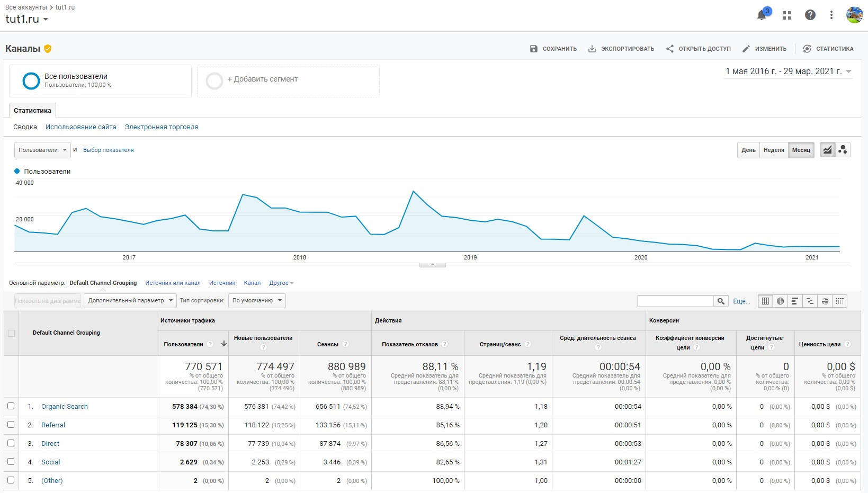868x493 pixels.
Task: Open the Direct channel link
Action: 50,444
